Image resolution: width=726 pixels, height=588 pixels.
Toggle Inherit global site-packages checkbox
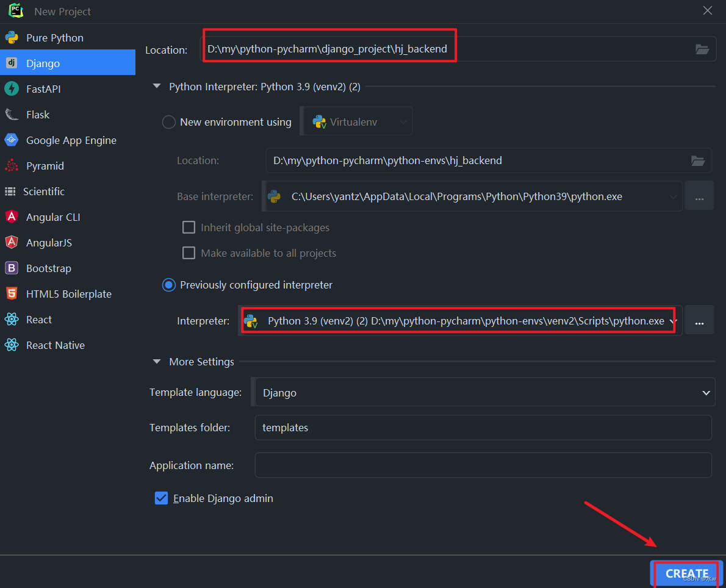[189, 228]
